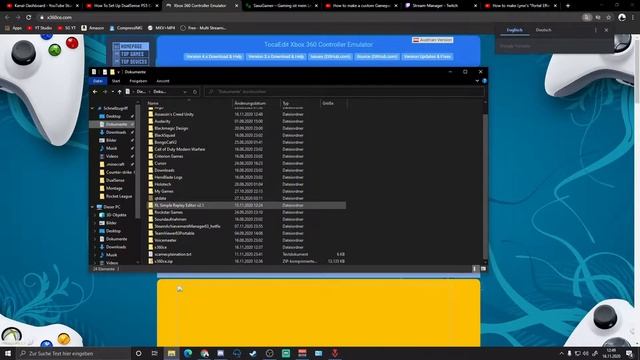Click the Dokumente search box in Explorer
The image size is (640, 360).
[344, 92]
